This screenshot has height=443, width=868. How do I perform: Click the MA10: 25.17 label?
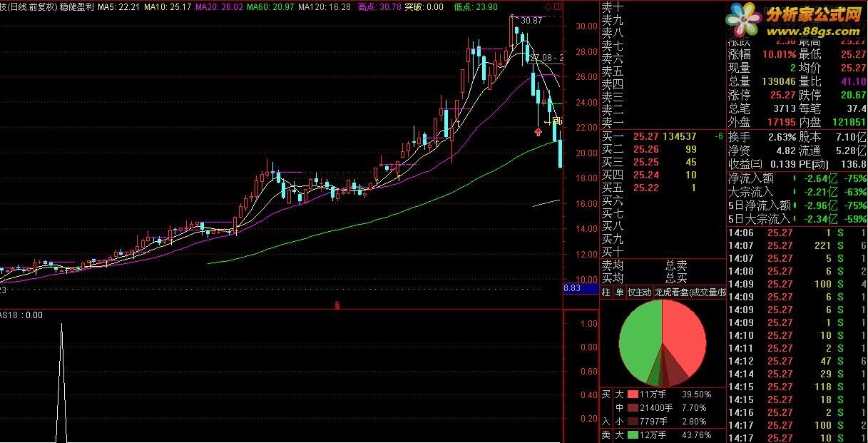pyautogui.click(x=168, y=7)
